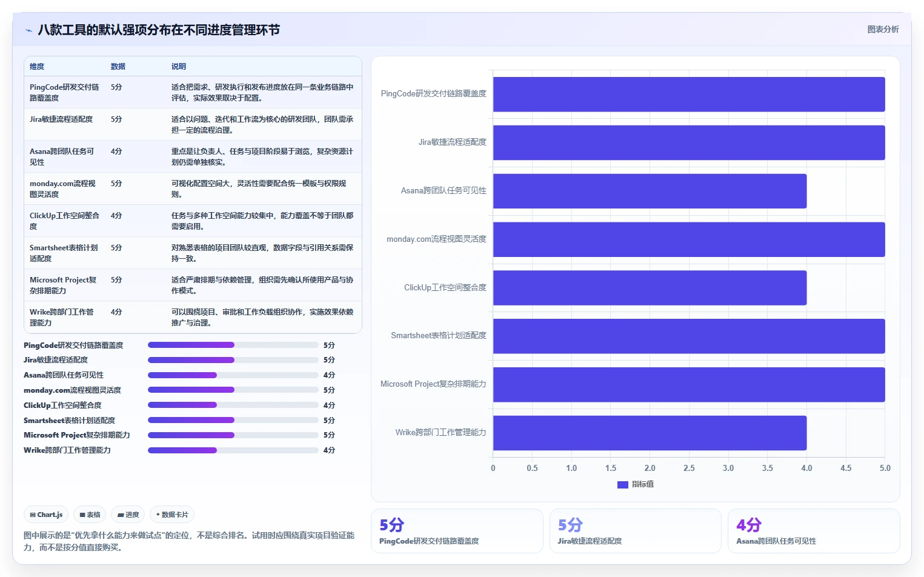Click table cell ClickUp工作空间整合度

tap(64, 221)
